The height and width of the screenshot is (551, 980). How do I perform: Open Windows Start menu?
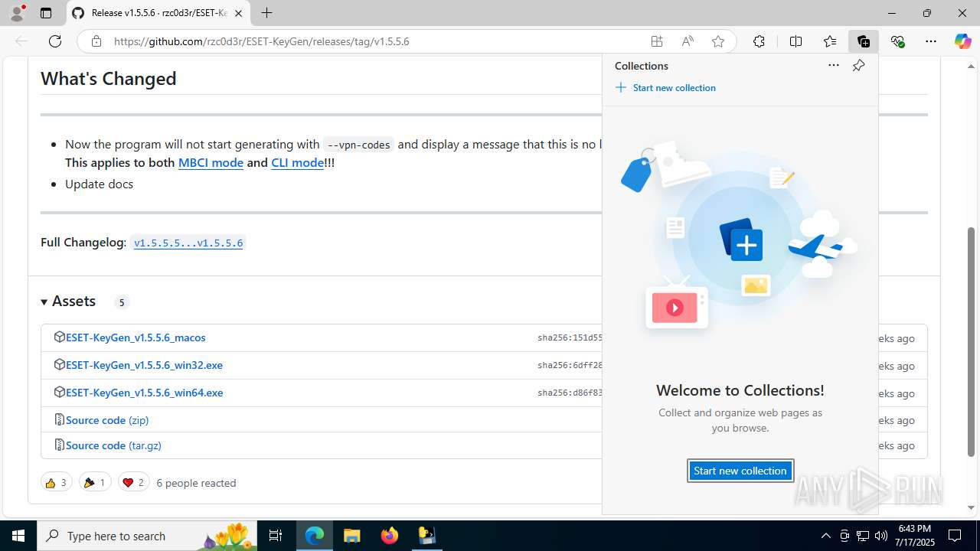(x=18, y=536)
